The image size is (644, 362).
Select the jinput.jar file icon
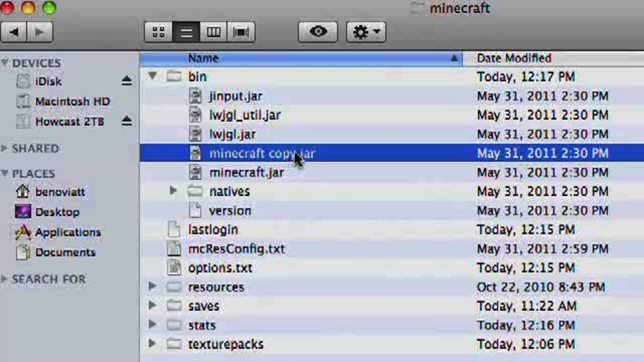tap(195, 96)
